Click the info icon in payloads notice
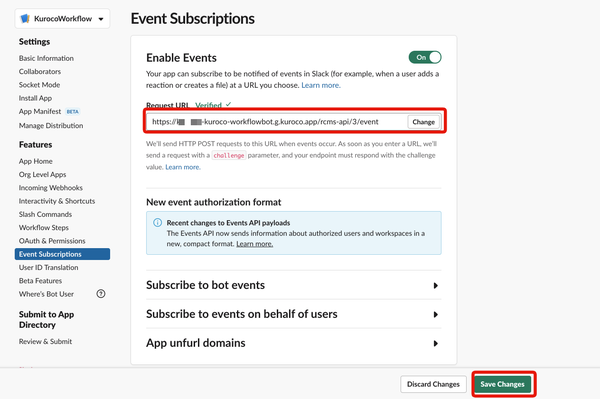 (x=157, y=223)
